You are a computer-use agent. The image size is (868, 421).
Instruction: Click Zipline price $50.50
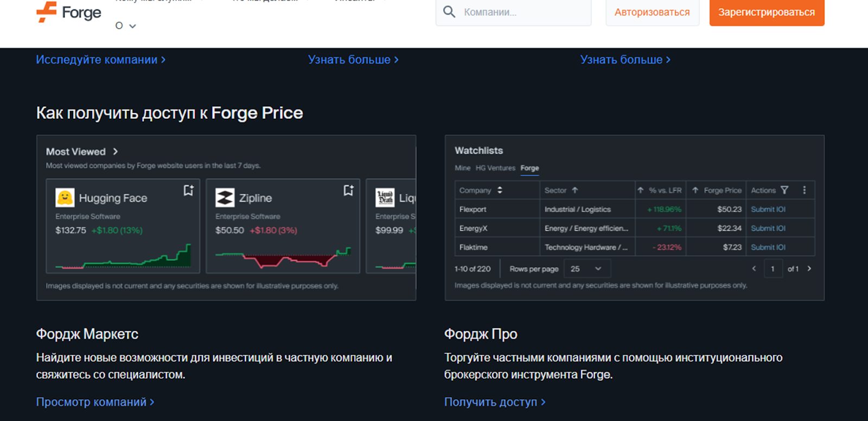tap(229, 231)
